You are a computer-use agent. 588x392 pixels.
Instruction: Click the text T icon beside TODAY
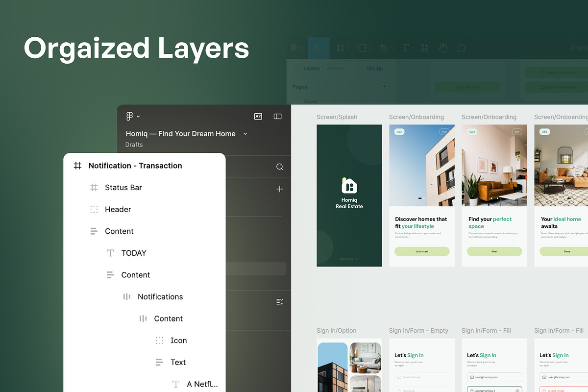(x=110, y=253)
